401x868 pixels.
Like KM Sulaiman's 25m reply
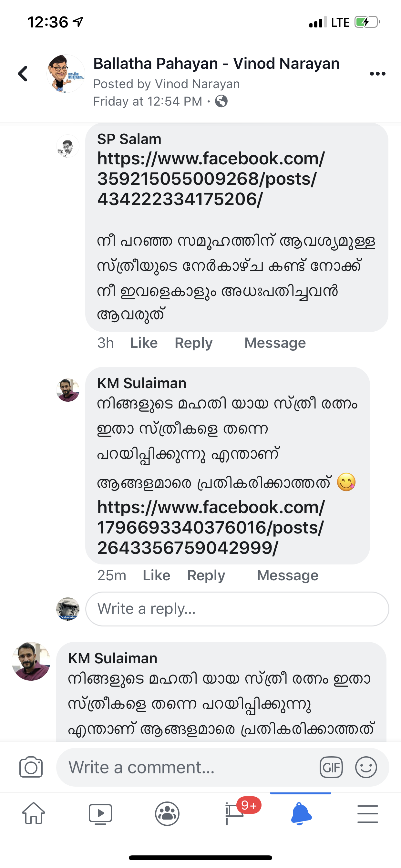point(156,575)
